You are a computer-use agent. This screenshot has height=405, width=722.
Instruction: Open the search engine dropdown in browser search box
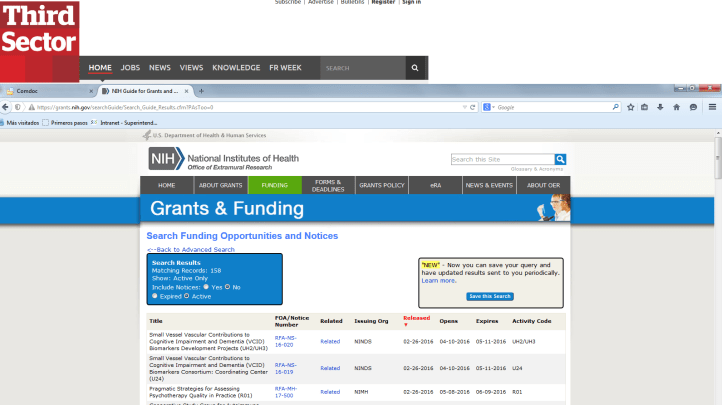(x=487, y=107)
